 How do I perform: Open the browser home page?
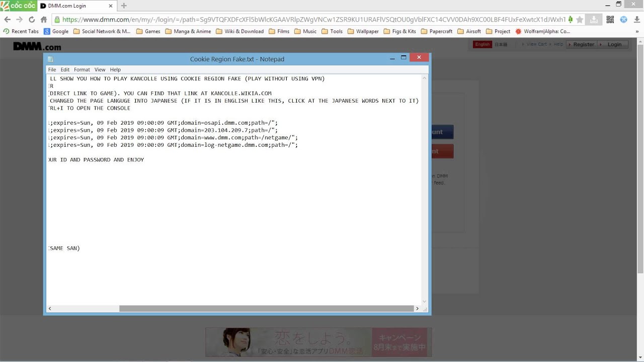pyautogui.click(x=44, y=20)
